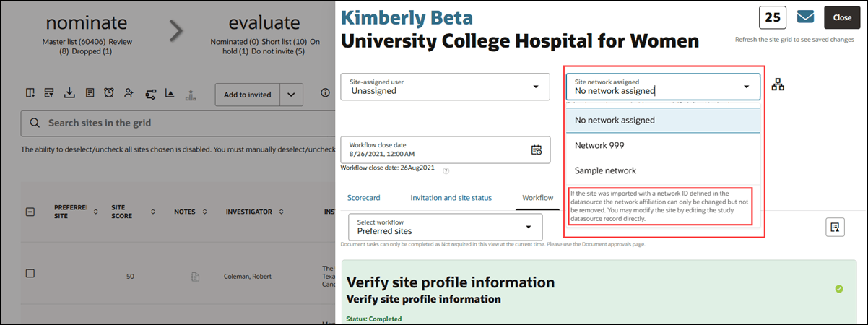Open the notes document toolbar icon
Image resolution: width=868 pixels, height=325 pixels.
[90, 93]
